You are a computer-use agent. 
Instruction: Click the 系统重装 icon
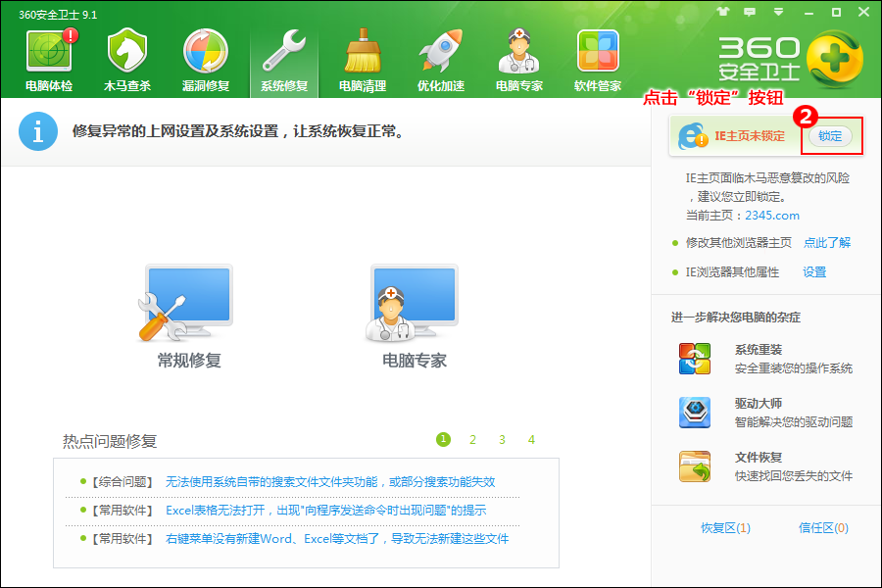pos(694,359)
